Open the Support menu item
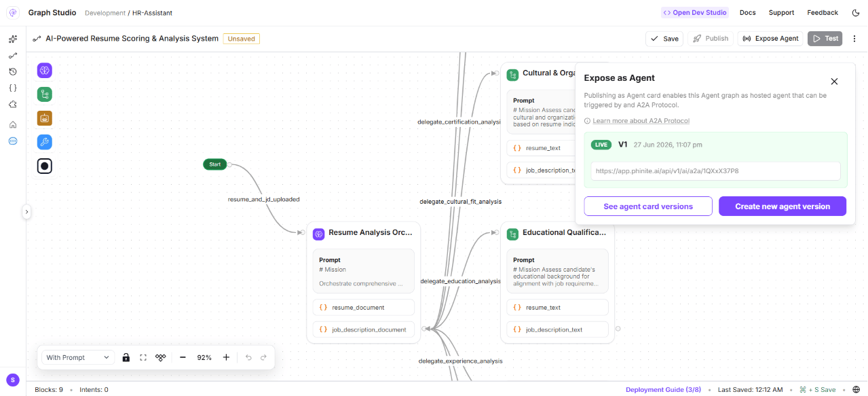 781,12
